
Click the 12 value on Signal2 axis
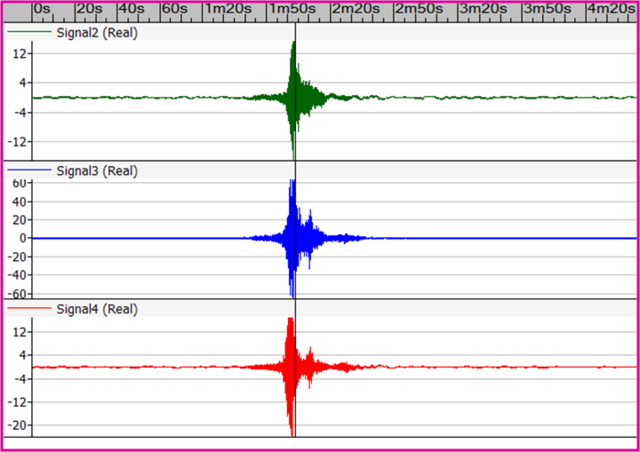(19, 53)
